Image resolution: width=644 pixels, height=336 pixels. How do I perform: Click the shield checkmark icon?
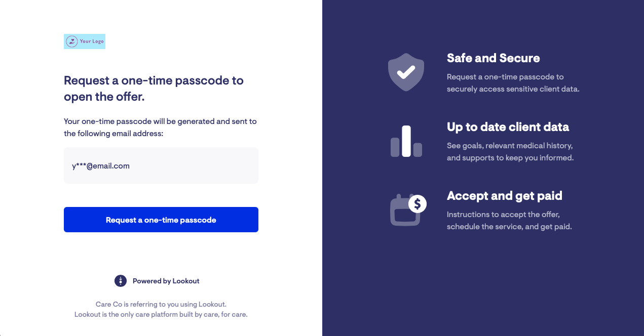coord(406,72)
